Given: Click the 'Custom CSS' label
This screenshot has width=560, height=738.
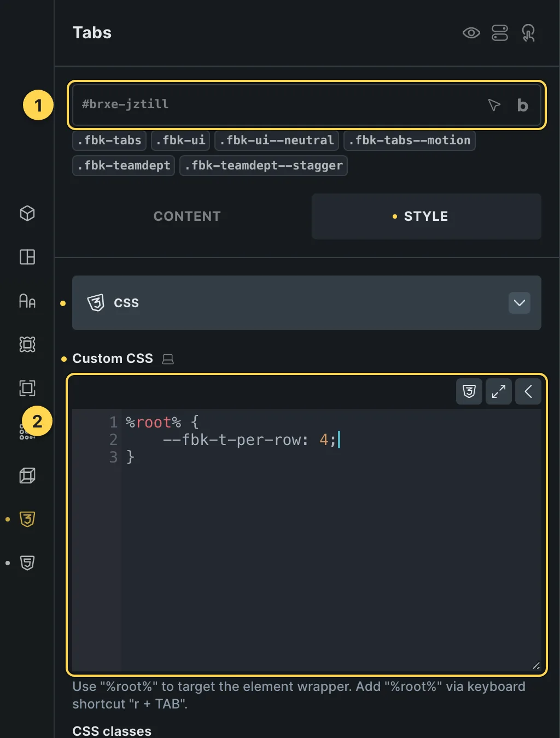Looking at the screenshot, I should 113,359.
